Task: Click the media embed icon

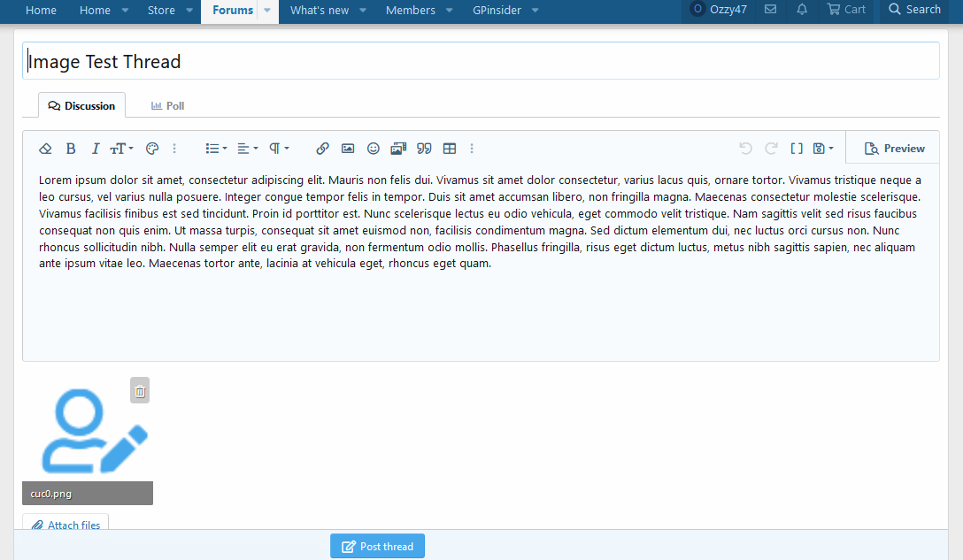Action: (398, 149)
